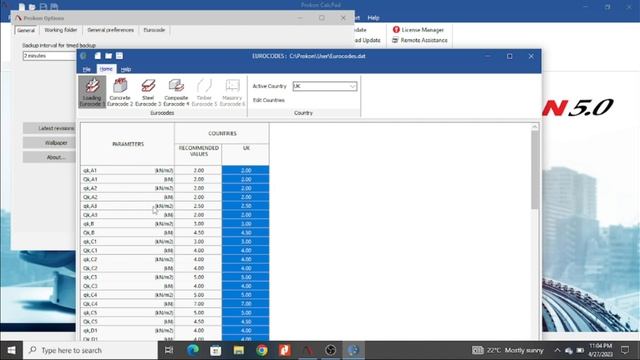Click the RECOMMENDED VALUES column header
The height and width of the screenshot is (360, 640).
tap(198, 154)
